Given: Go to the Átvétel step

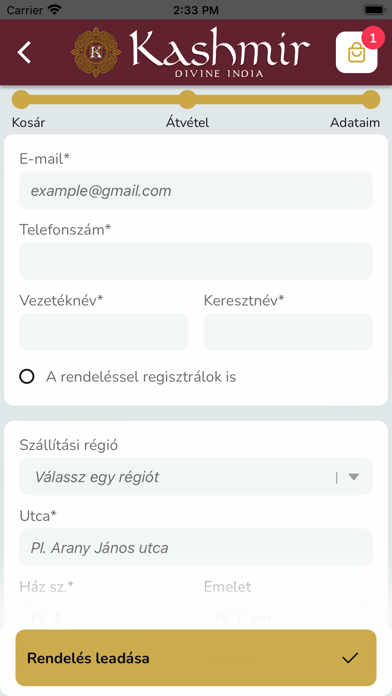Looking at the screenshot, I should click(x=187, y=123).
